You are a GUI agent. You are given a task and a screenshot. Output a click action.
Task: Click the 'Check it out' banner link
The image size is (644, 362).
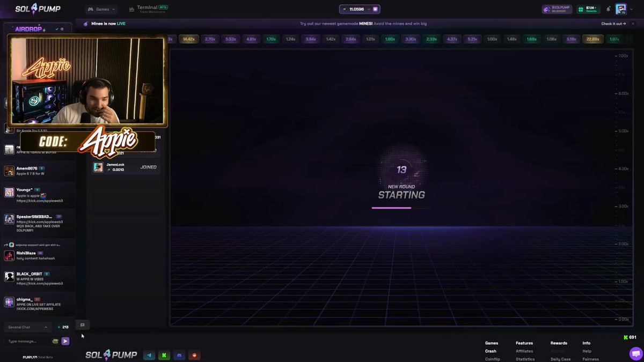pos(613,24)
